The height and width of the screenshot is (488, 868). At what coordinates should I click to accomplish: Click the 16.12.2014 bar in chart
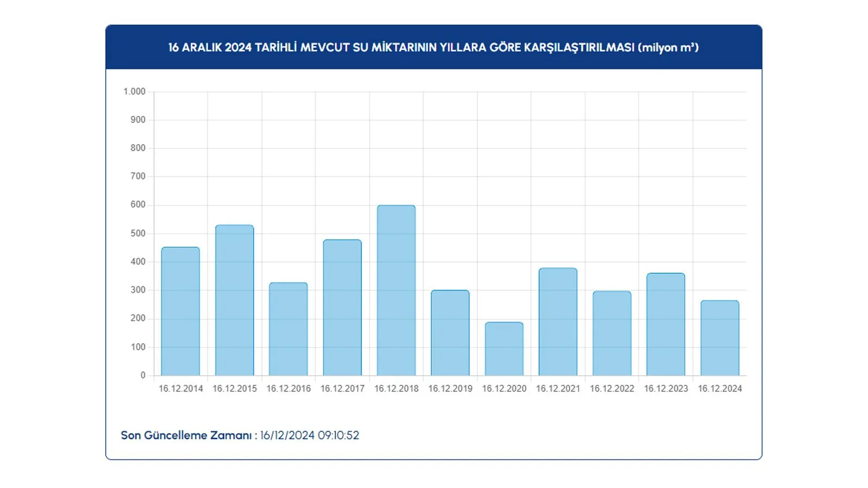(181, 311)
